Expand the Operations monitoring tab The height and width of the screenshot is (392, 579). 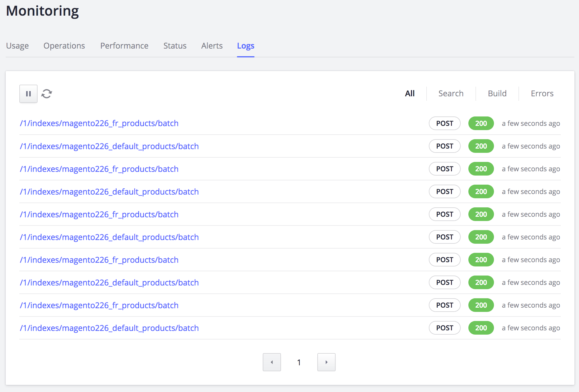64,45
